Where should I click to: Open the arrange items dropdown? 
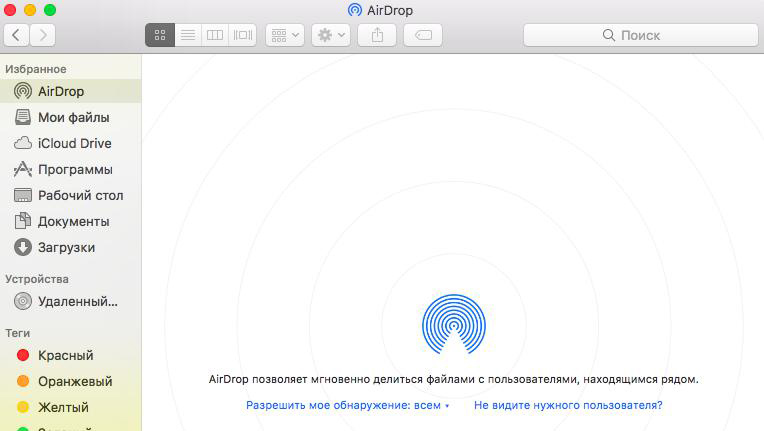click(285, 35)
